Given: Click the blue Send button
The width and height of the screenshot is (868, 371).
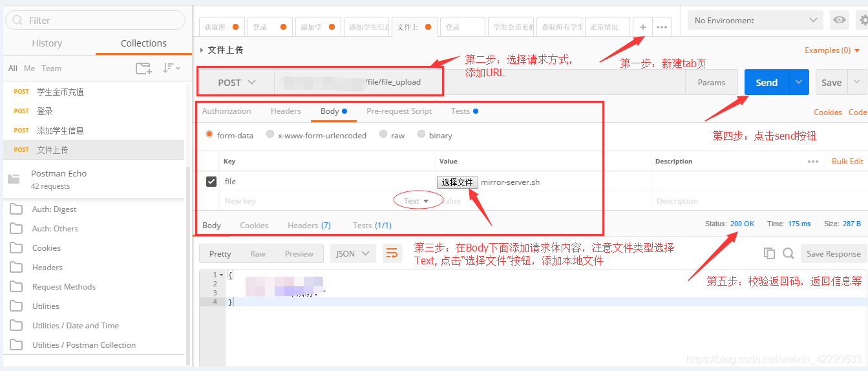Looking at the screenshot, I should coord(767,82).
